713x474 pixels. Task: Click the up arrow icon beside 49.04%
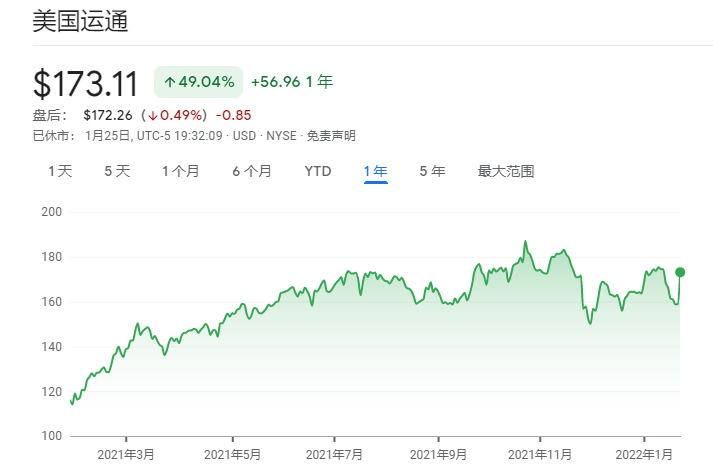(x=170, y=82)
